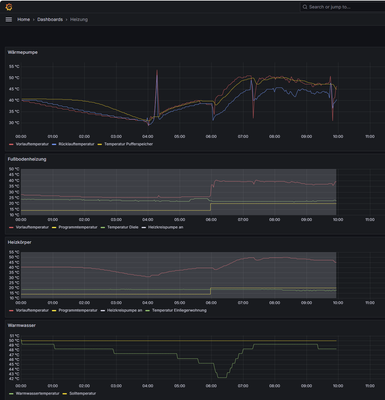The width and height of the screenshot is (385, 400).
Task: Toggle Heizkreispumpe an in Heizkörper legend
Action: click(125, 310)
